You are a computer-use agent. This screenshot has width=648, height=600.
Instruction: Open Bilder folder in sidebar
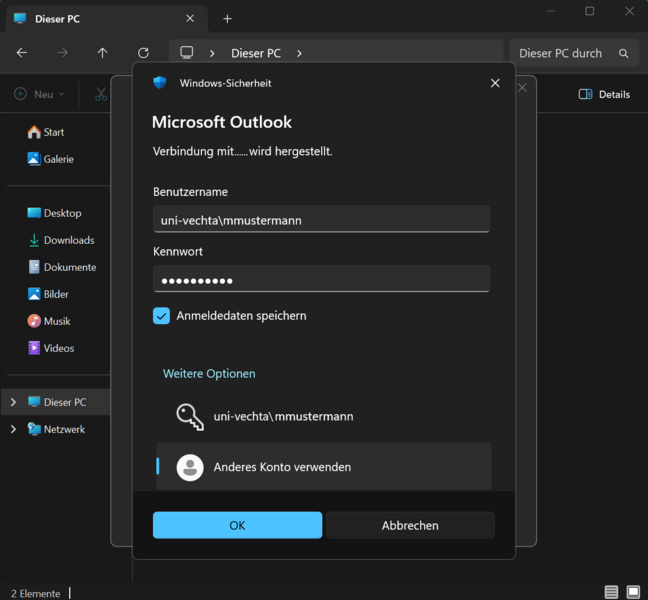[x=48, y=294]
